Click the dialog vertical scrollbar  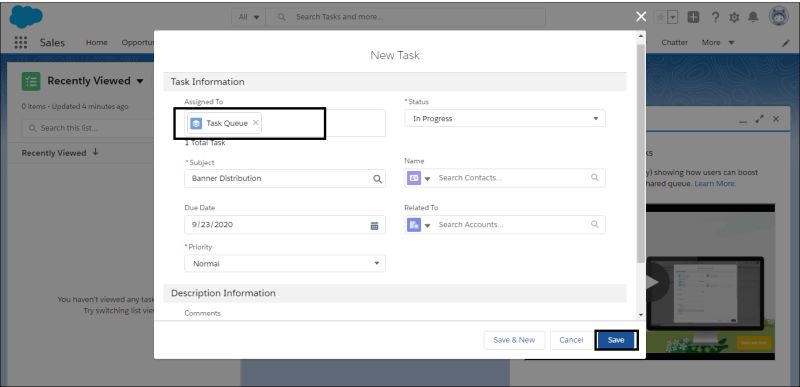641,153
